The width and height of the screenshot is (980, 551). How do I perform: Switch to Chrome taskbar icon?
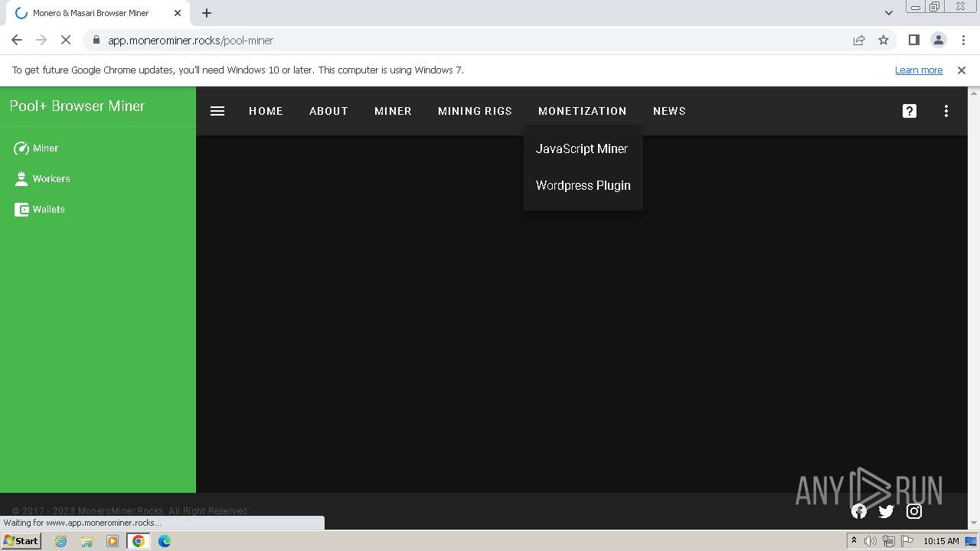139,541
